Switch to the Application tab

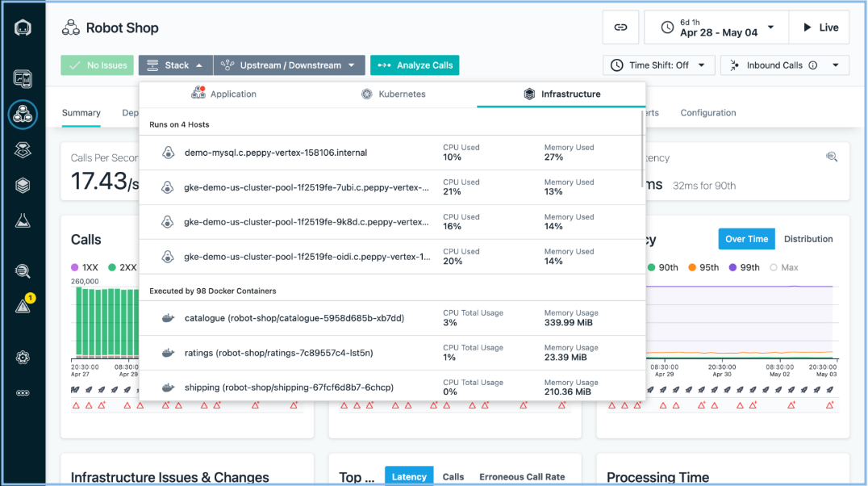point(224,94)
